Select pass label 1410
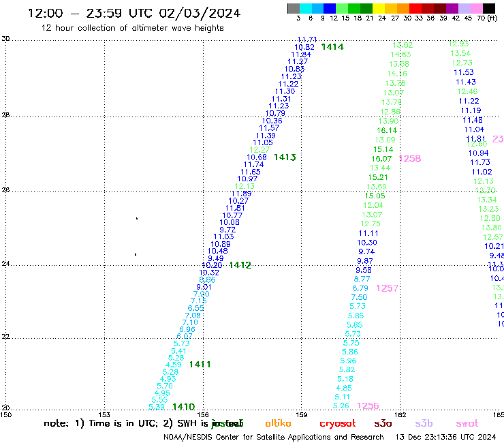 tap(183, 407)
